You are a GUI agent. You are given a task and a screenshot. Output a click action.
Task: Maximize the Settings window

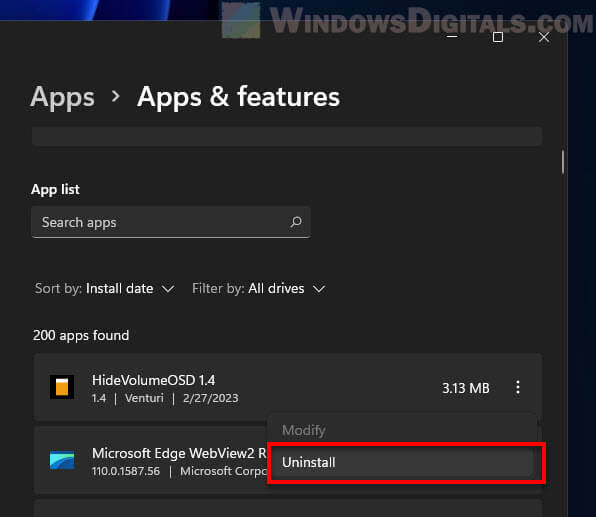point(498,37)
